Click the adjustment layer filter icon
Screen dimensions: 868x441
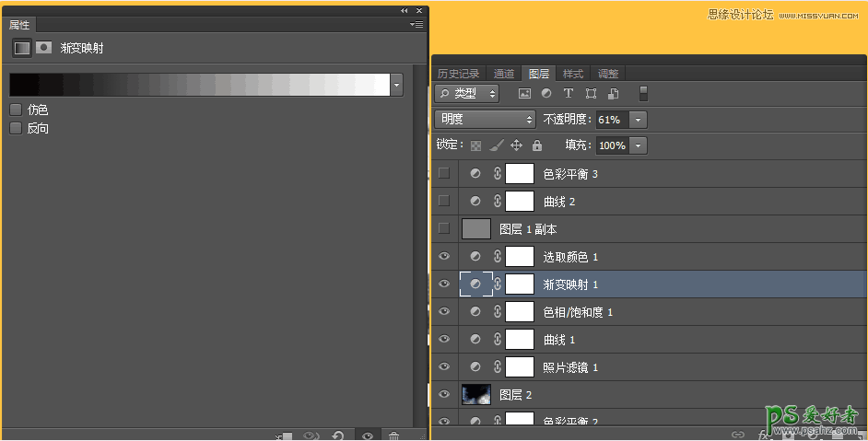546,93
